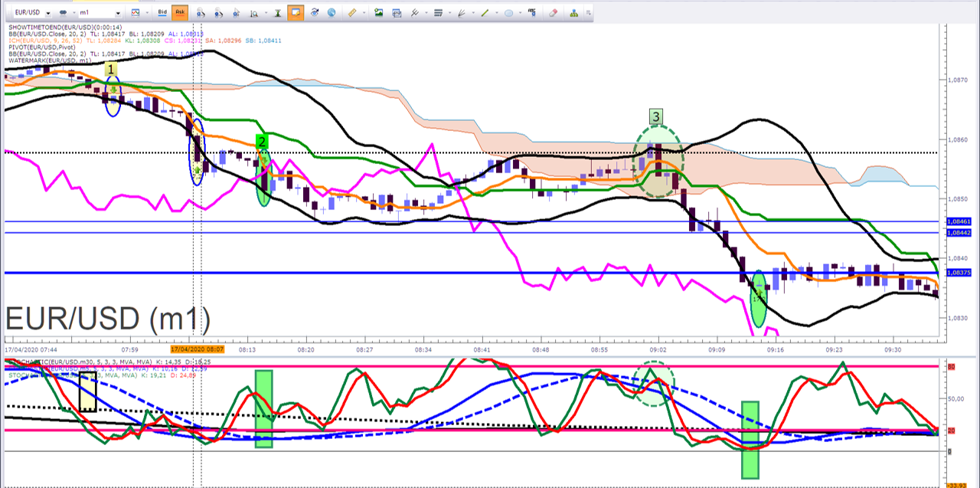Viewport: 980px width, 488px height.
Task: Select the horizontal lines Fibonacci tool
Action: (438, 13)
